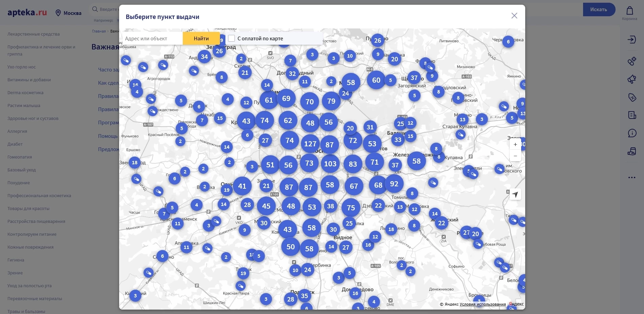Click the login arrow icon in sidebar
644x314 pixels.
(x=631, y=40)
